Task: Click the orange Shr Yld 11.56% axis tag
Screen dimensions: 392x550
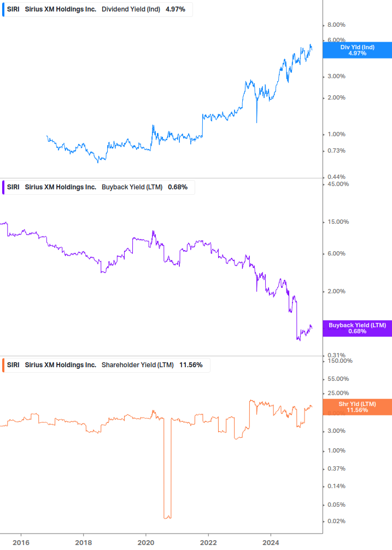Action: click(358, 407)
